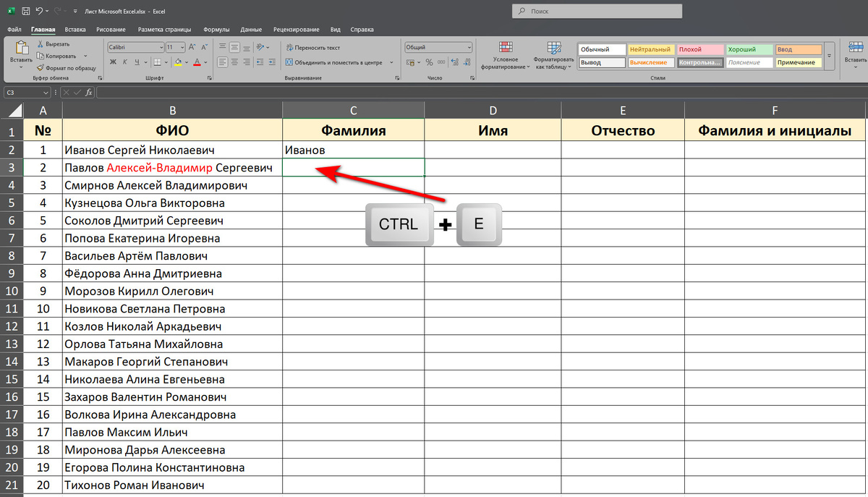This screenshot has height=497, width=868.
Task: Align cell text right
Action: pos(246,62)
